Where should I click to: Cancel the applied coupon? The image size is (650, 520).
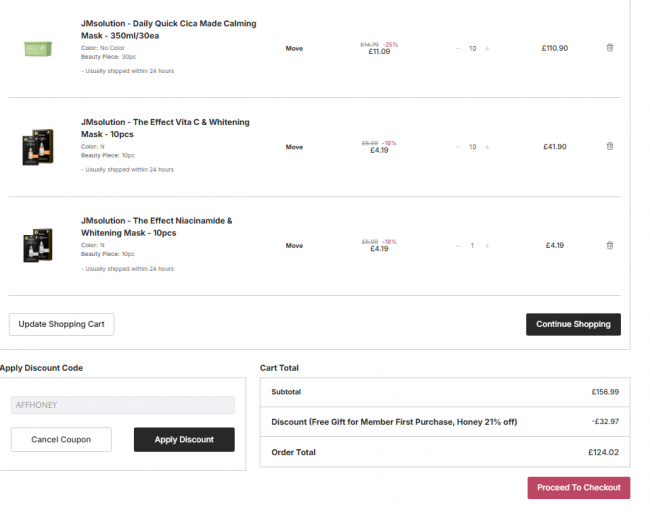(61, 439)
